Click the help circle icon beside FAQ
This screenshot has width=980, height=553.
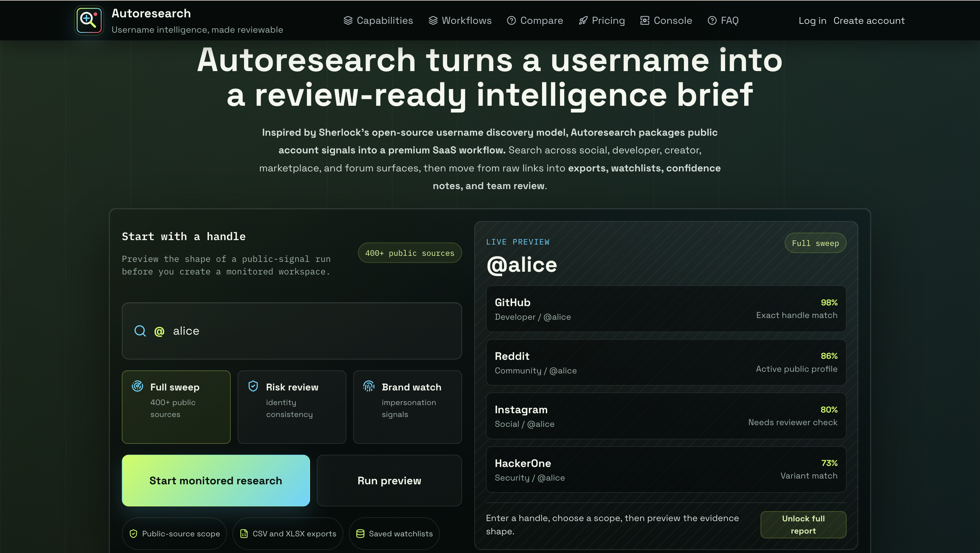[x=712, y=20]
